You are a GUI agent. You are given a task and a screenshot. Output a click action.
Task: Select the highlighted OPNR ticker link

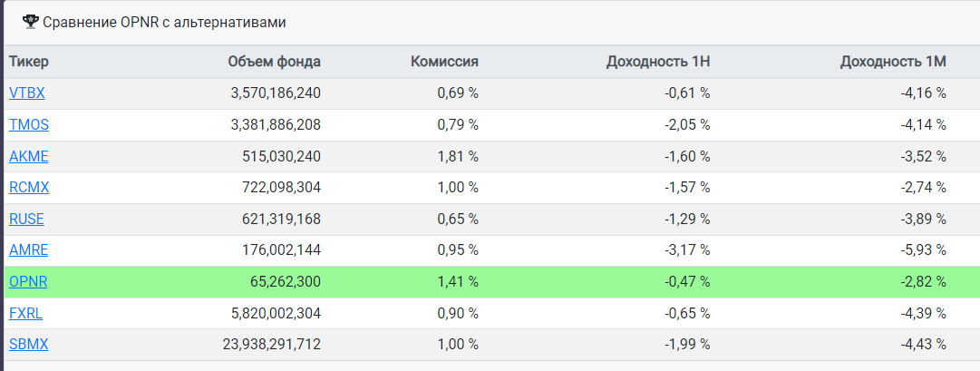pyautogui.click(x=28, y=282)
